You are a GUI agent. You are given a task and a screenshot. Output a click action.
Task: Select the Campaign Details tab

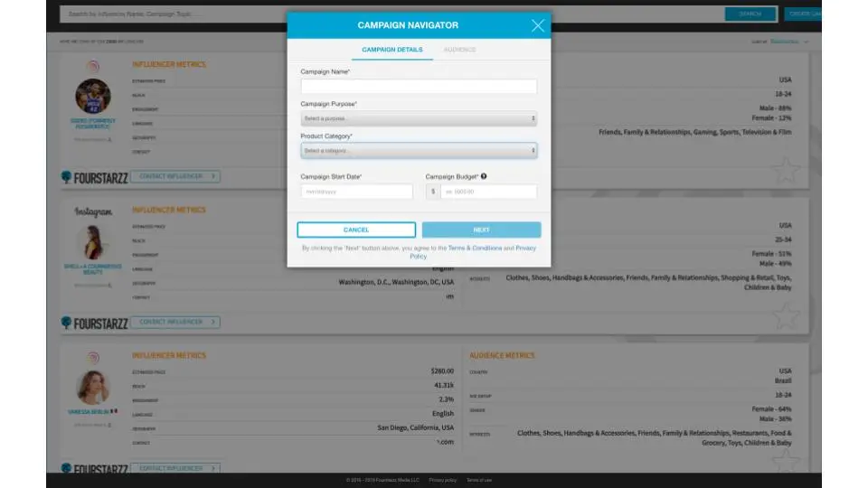coord(392,50)
